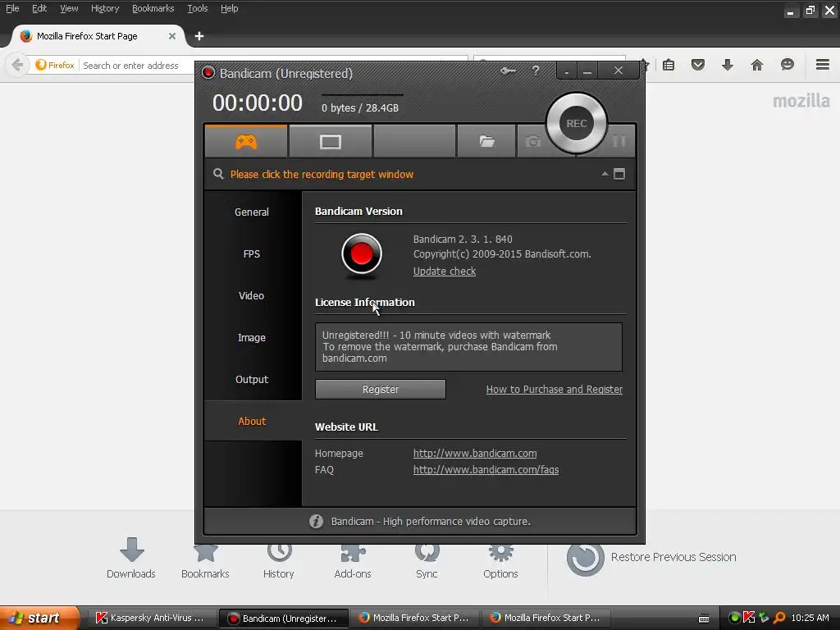This screenshot has width=840, height=630.
Task: Click History shortcut on Firefox start page
Action: click(x=279, y=561)
